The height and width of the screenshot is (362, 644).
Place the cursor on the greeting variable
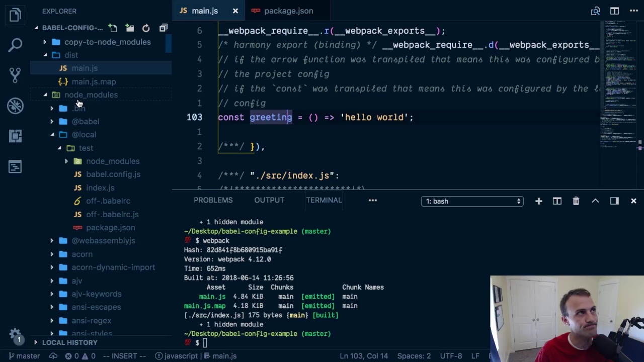pyautogui.click(x=271, y=117)
